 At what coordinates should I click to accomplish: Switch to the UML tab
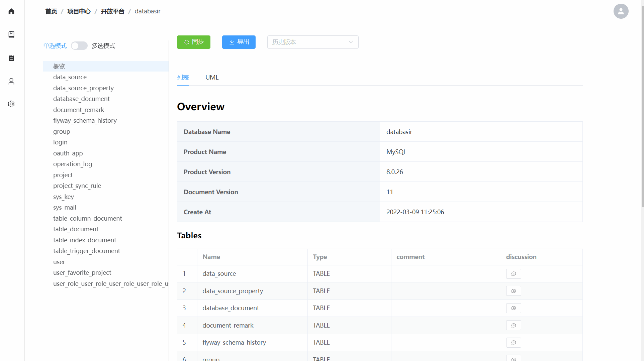(x=212, y=78)
